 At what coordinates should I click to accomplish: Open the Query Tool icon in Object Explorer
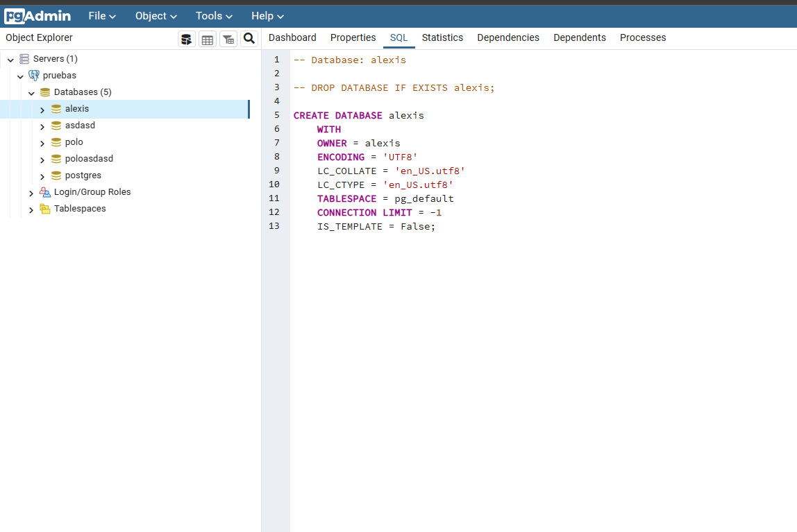click(x=187, y=39)
